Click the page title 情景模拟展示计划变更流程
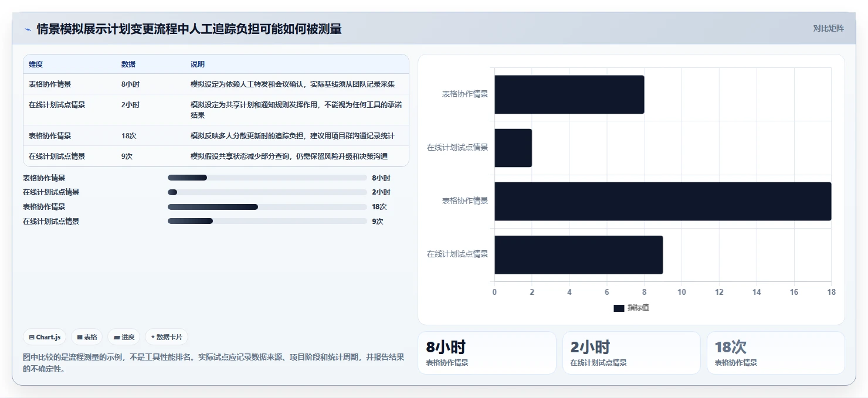Viewport: 868px width, 398px height. [189, 29]
